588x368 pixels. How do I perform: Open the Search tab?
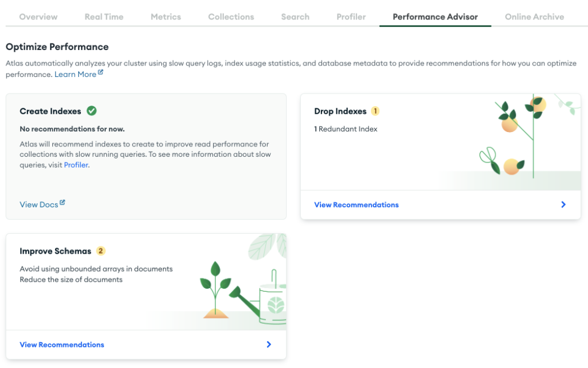pos(295,17)
